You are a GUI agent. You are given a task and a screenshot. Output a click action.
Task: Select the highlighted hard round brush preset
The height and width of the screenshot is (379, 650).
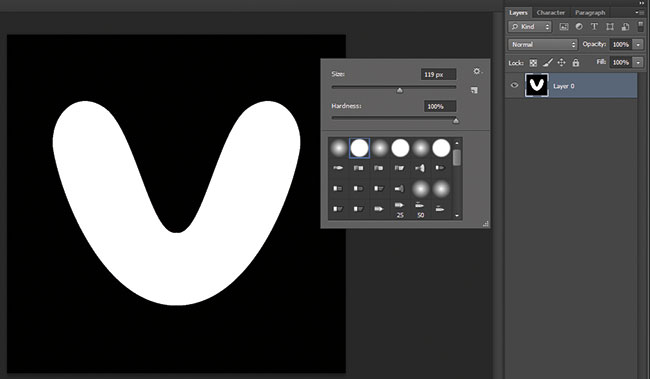coord(359,148)
